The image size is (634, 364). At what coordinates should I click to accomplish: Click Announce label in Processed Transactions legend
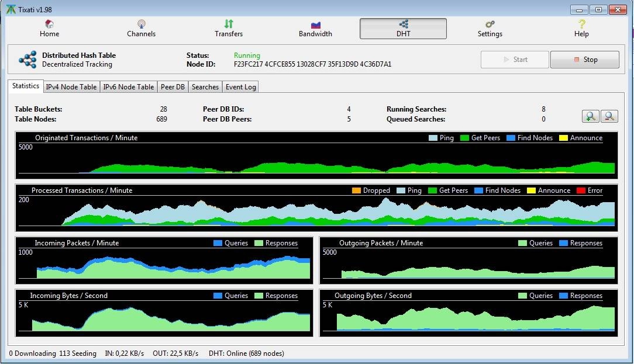(554, 190)
